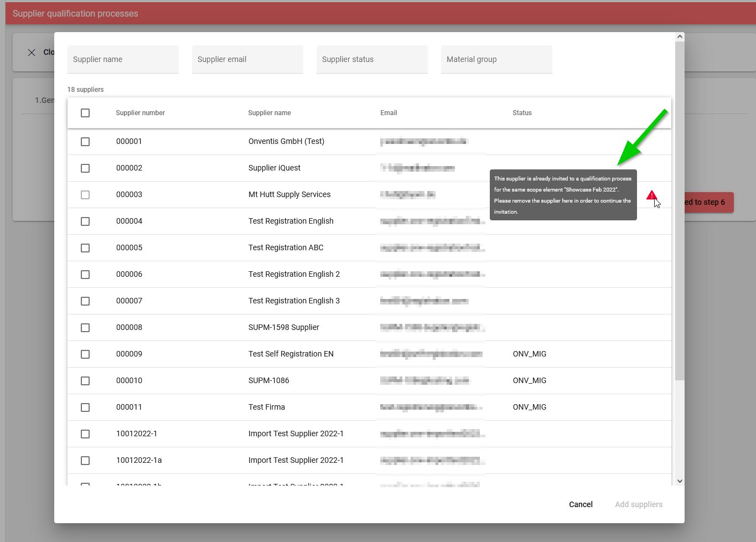Viewport: 756px width, 542px height.
Task: Open the Material group filter field
Action: (x=496, y=59)
